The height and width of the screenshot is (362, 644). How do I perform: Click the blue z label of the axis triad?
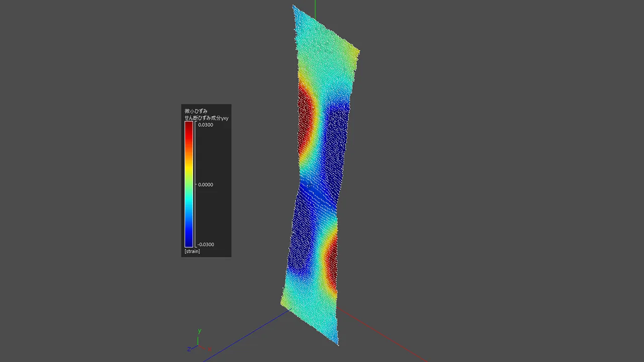(x=189, y=349)
